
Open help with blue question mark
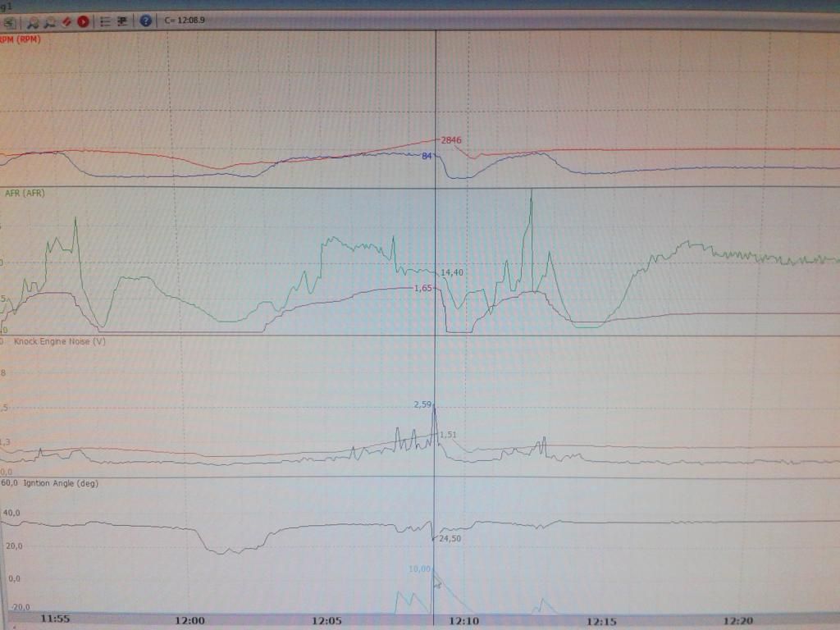(145, 21)
